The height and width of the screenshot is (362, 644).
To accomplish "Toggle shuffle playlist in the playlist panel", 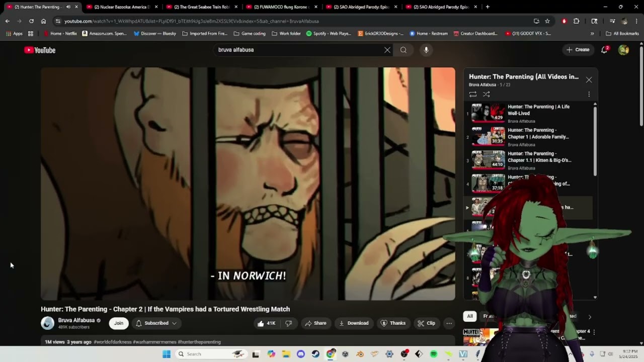I will pyautogui.click(x=487, y=94).
